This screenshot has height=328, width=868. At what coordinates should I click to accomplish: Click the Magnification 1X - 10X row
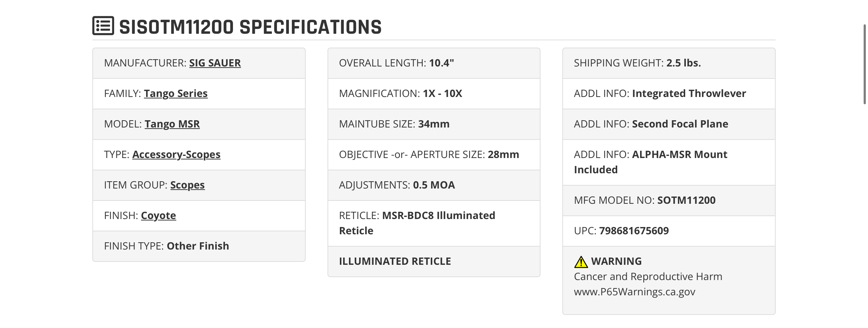(x=434, y=94)
